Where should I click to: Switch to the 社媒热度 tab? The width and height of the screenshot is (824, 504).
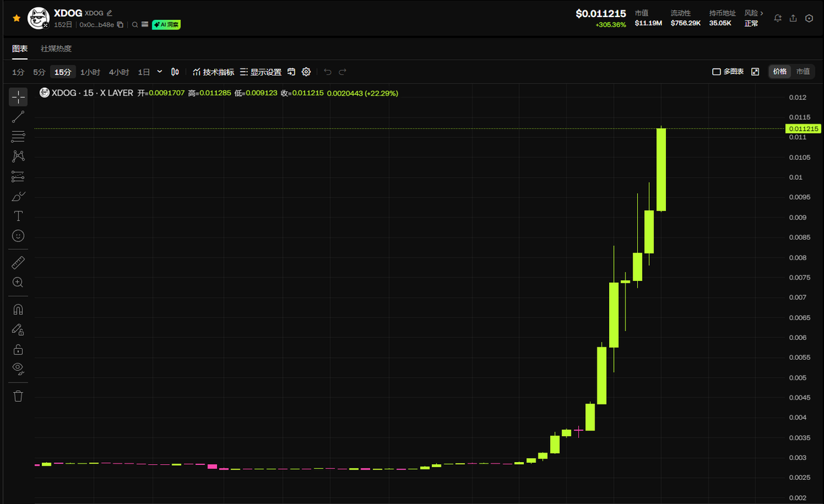56,49
